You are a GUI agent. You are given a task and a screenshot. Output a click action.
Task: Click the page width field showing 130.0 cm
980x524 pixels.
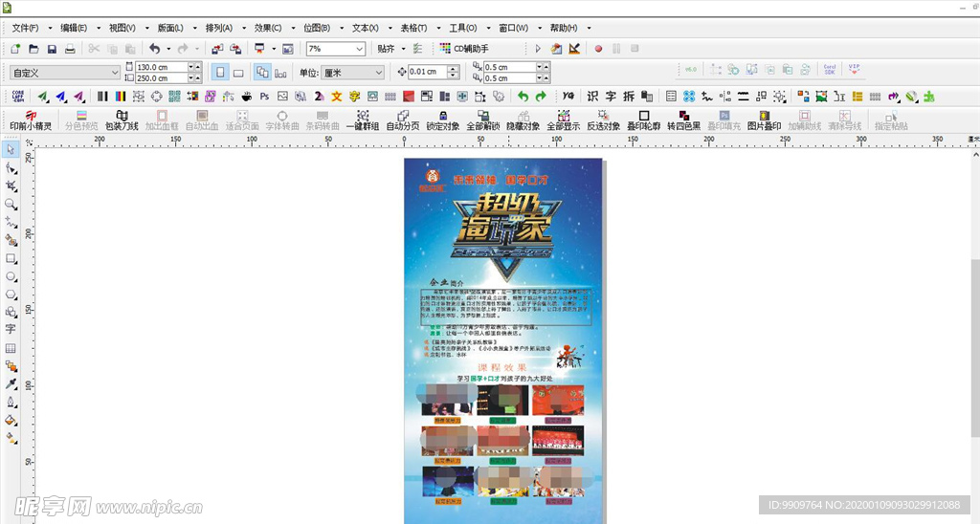160,67
